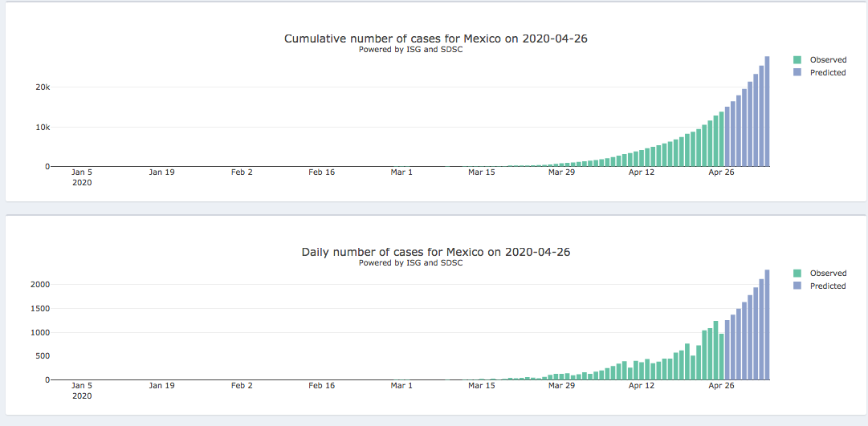Click green Observed swatch in daily chart legend
This screenshot has width=868, height=426.
797,274
